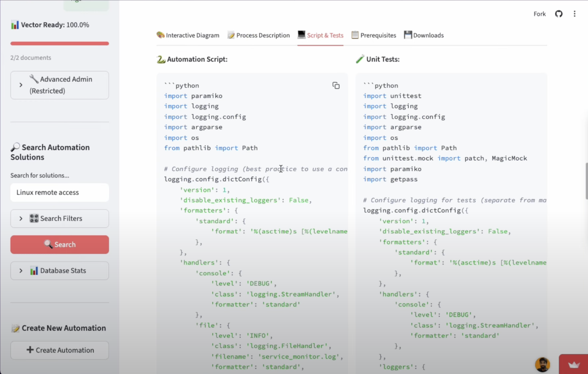The height and width of the screenshot is (374, 588).
Task: Click the "'level': 'INFO'" line in script
Action: 242,336
